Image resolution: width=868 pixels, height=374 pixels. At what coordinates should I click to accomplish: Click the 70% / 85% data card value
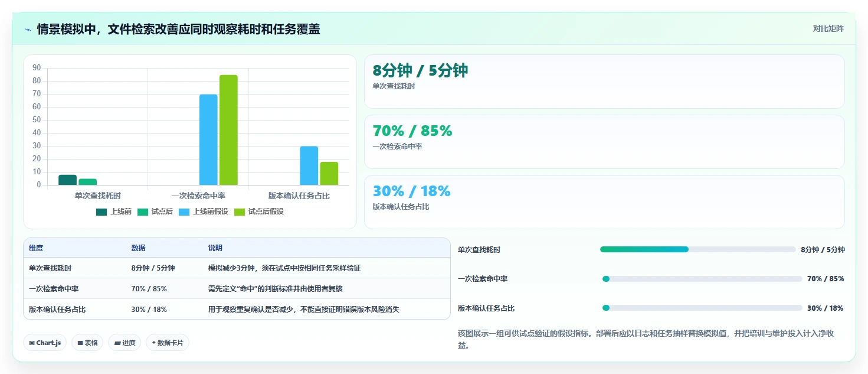[x=412, y=131]
